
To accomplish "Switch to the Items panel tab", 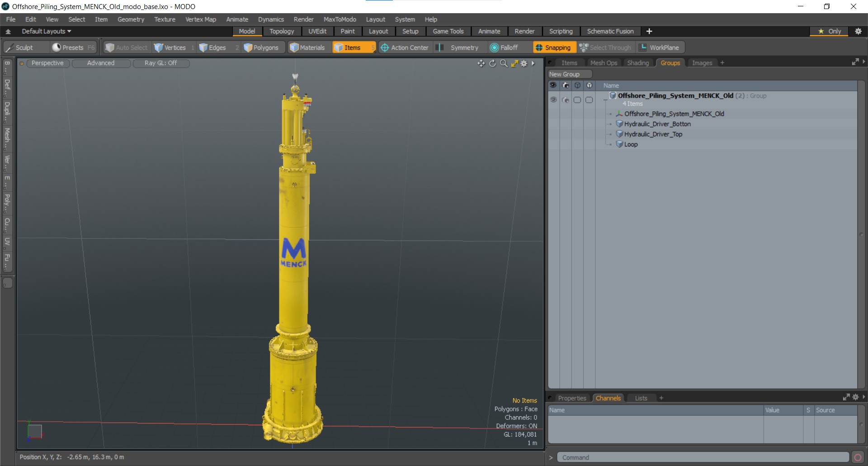I will click(x=569, y=63).
